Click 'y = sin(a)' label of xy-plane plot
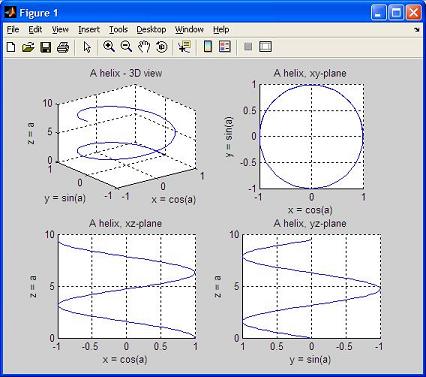Image resolution: width=426 pixels, height=377 pixels. pos(229,137)
